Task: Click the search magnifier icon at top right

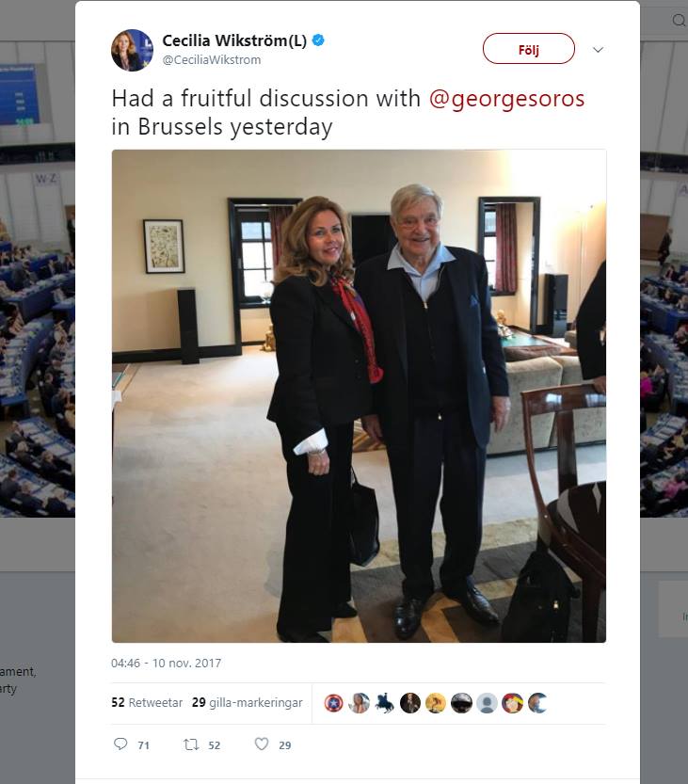Action: [x=679, y=21]
